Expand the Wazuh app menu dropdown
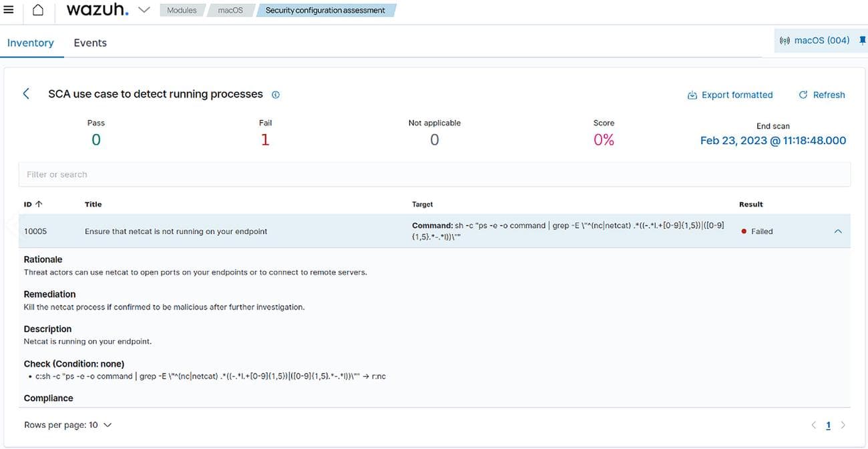This screenshot has height=449, width=868. pos(144,10)
